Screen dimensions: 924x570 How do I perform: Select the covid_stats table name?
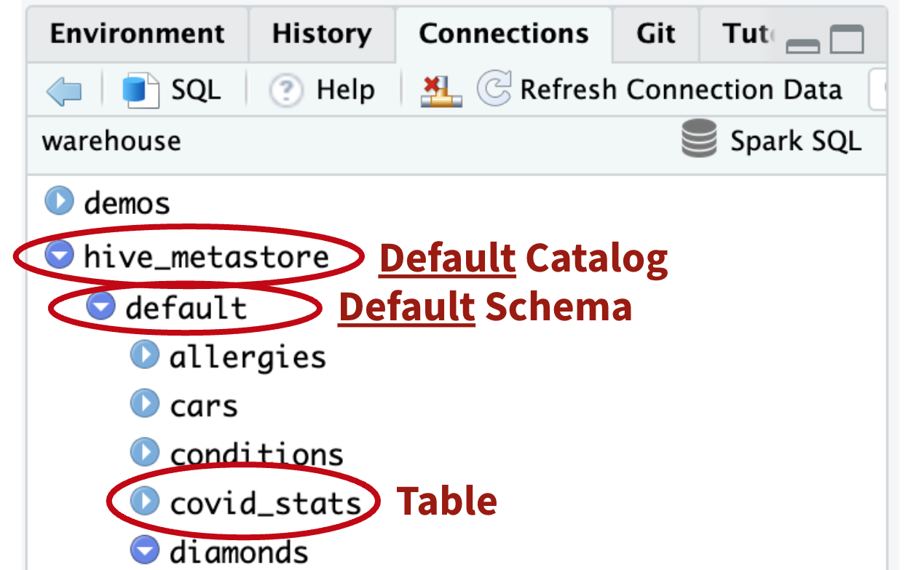(x=265, y=503)
